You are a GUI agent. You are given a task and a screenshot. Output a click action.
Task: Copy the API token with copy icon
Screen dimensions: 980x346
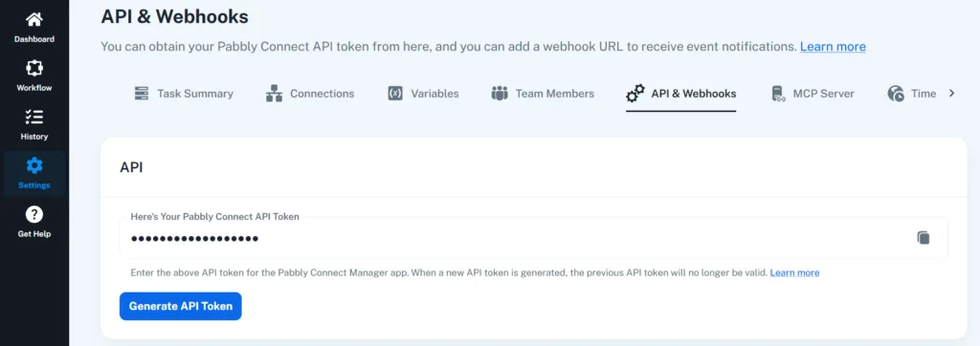[x=924, y=237]
